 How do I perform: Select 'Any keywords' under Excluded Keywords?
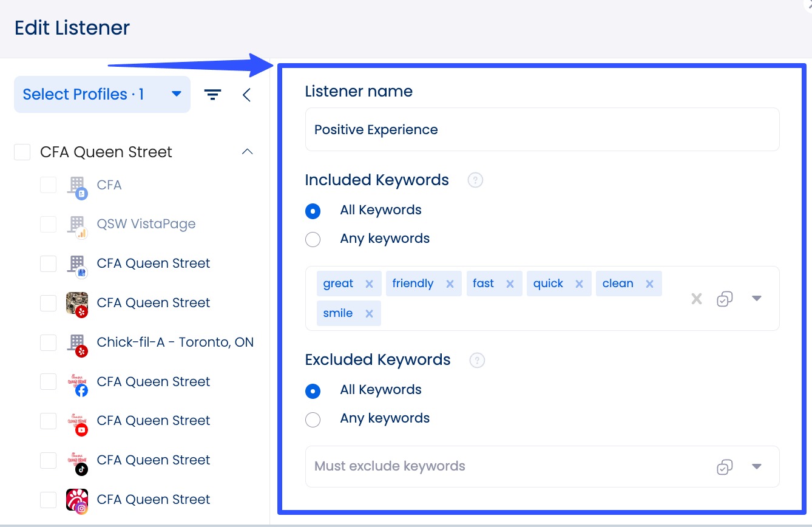click(x=313, y=419)
